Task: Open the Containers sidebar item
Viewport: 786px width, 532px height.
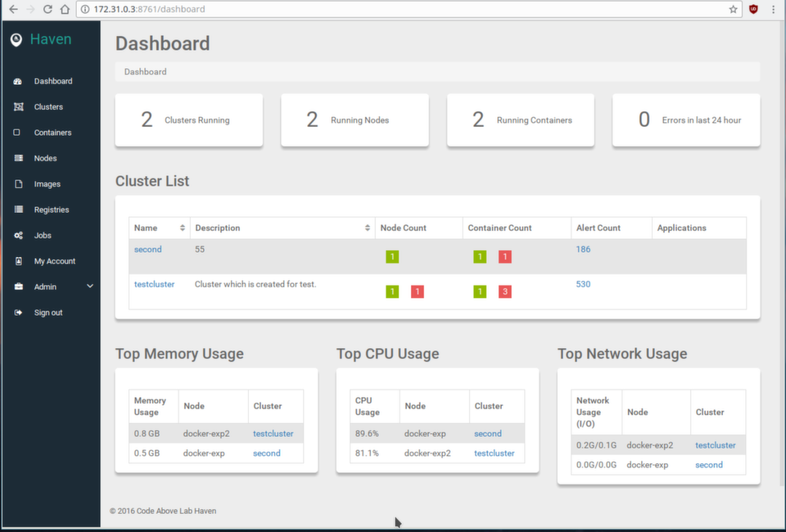Action: pyautogui.click(x=52, y=133)
